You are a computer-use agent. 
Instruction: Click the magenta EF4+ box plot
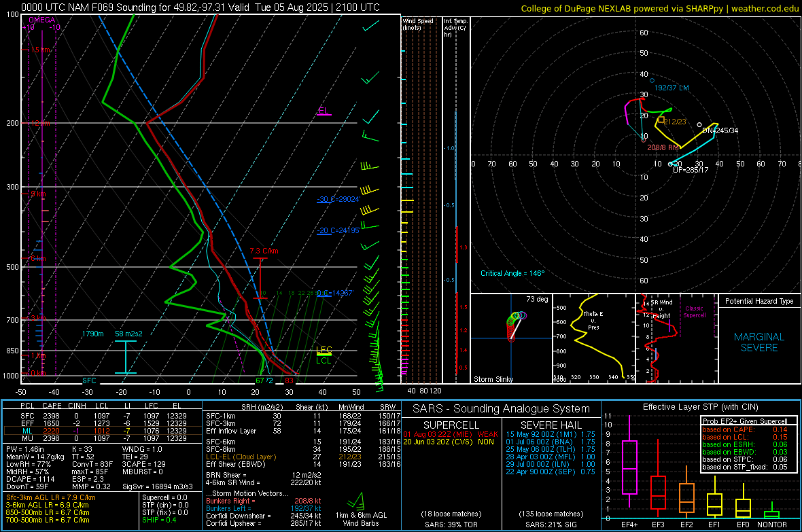tap(629, 461)
